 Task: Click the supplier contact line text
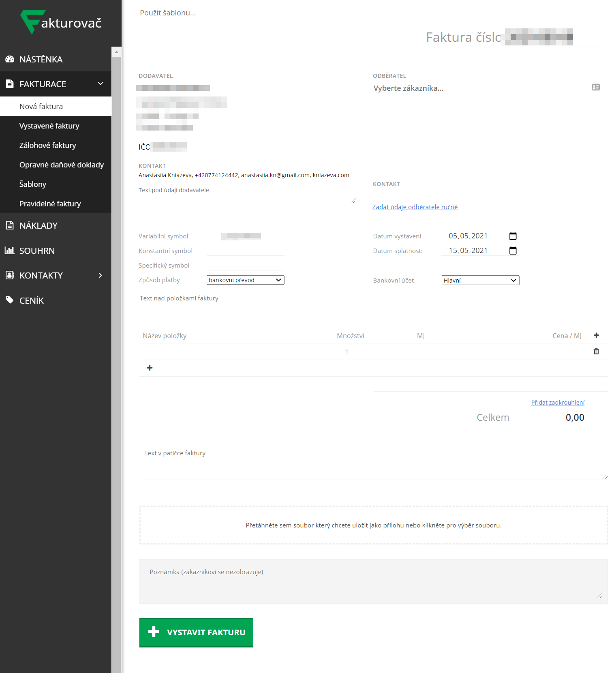(244, 175)
